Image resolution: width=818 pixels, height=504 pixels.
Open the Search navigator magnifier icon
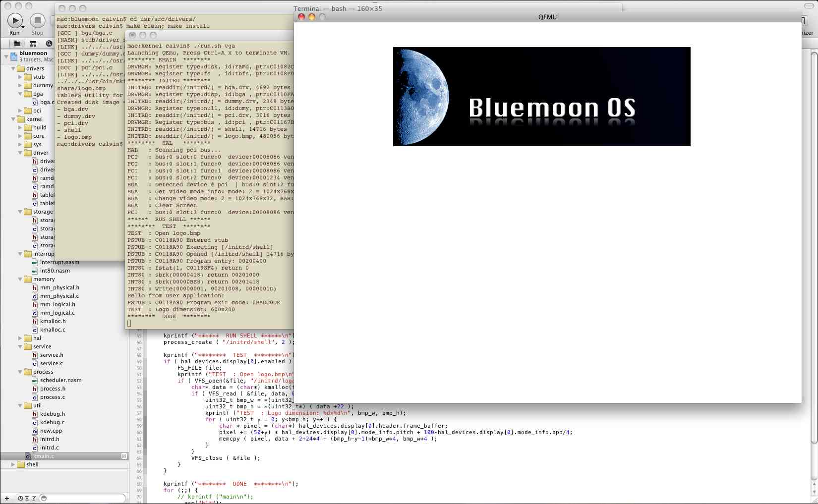(x=49, y=44)
